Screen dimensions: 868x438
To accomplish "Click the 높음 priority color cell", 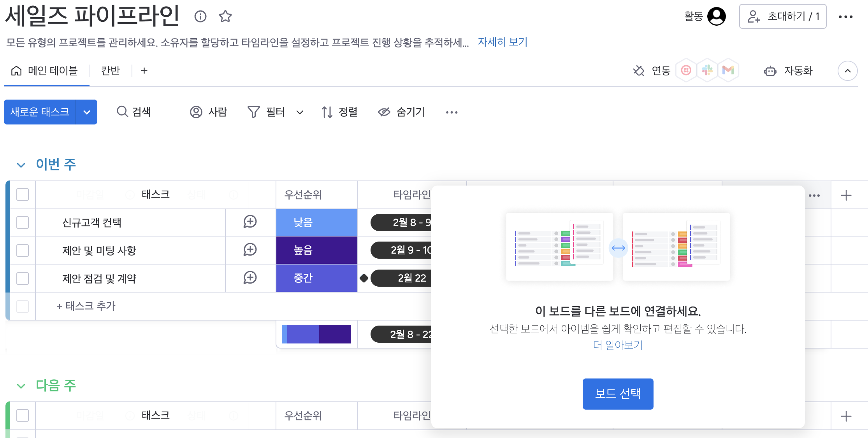I will click(x=316, y=250).
